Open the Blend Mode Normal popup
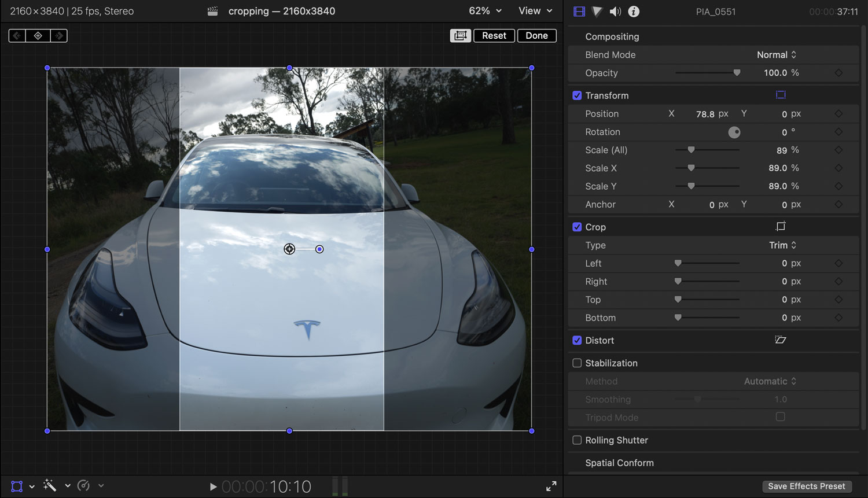This screenshot has height=498, width=868. click(x=777, y=55)
